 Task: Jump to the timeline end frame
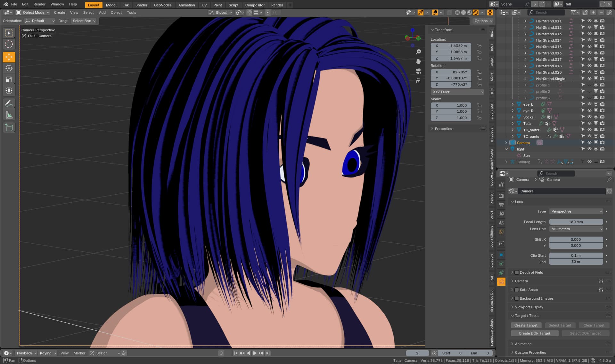click(x=268, y=353)
